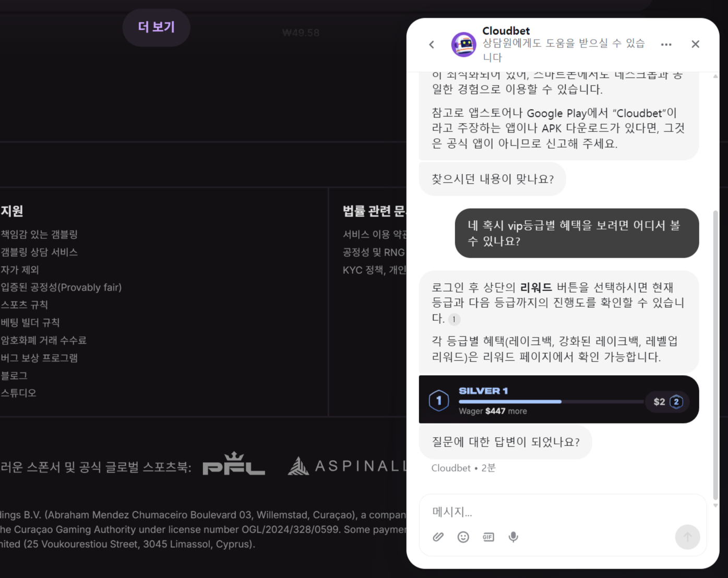728x578 pixels.
Task: Click the Aspinall sponsor logo
Action: tap(347, 465)
